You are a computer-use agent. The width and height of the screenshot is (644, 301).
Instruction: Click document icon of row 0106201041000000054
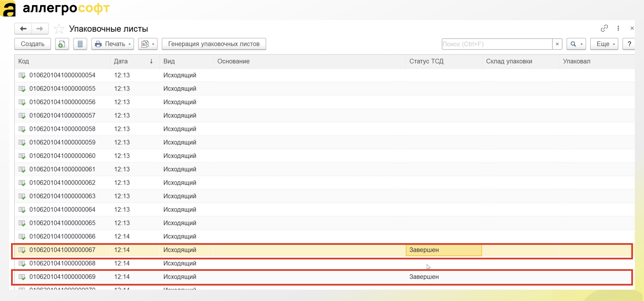coord(22,75)
